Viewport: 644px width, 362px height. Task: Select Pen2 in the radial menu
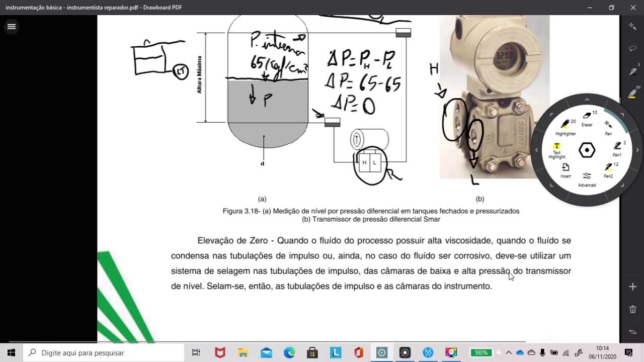(x=608, y=170)
